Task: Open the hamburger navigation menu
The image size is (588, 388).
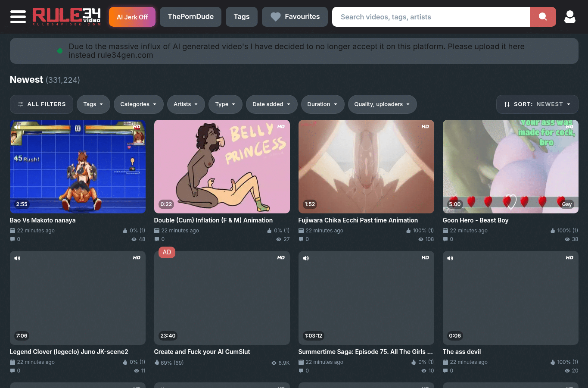Action: 18,17
